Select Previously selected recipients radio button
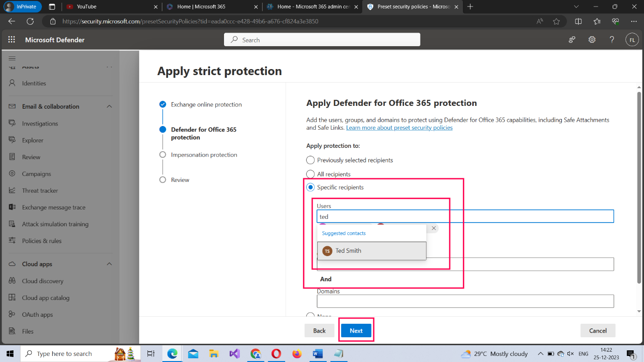Image resolution: width=644 pixels, height=362 pixels. (x=310, y=160)
